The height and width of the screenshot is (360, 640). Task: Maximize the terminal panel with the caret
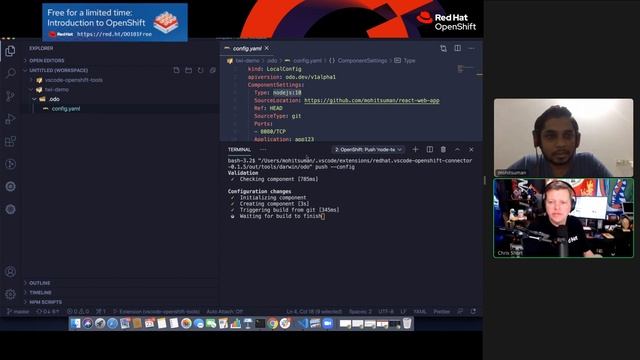pos(457,149)
